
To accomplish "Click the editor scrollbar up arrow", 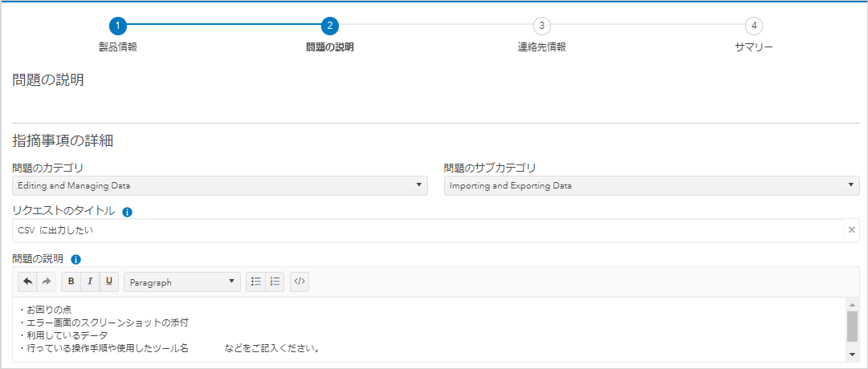I will tap(853, 304).
